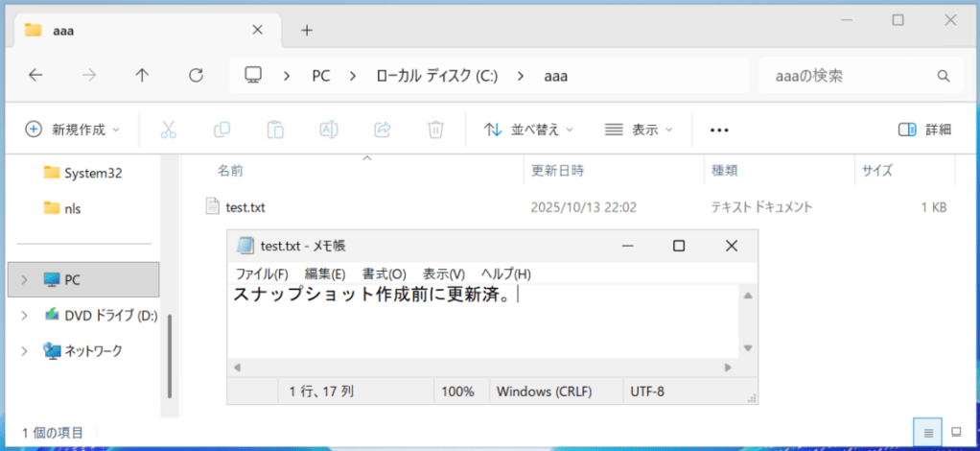Click the Copy icon in toolbar

222,129
